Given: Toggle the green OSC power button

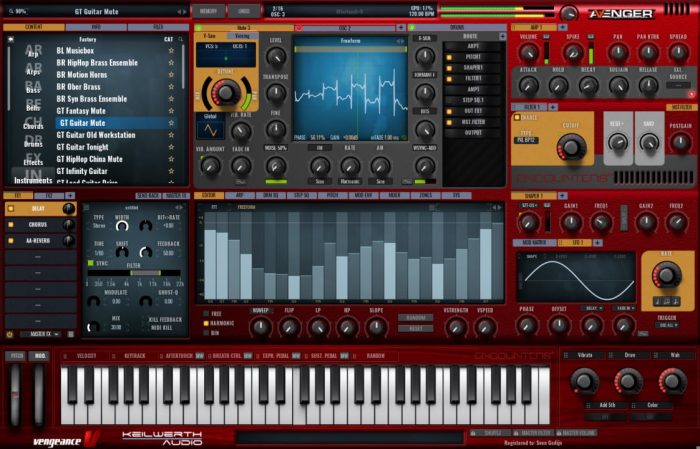Looking at the screenshot, I should point(199,28).
